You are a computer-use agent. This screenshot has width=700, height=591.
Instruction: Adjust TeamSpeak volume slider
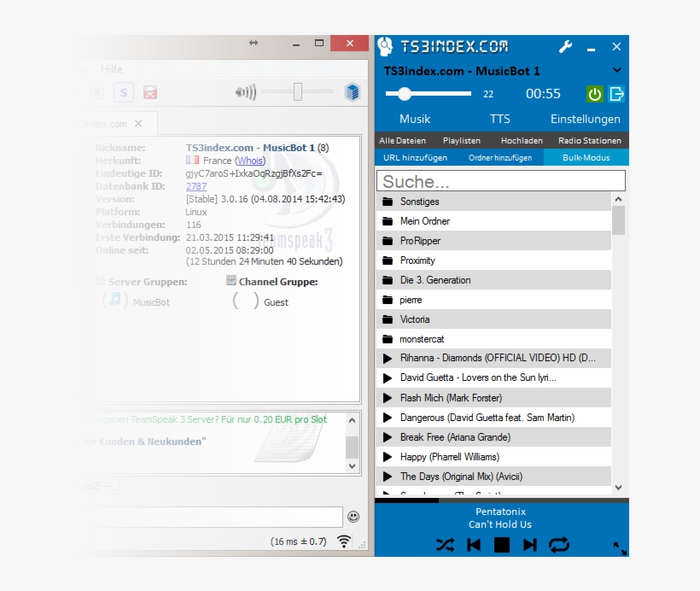point(298,91)
